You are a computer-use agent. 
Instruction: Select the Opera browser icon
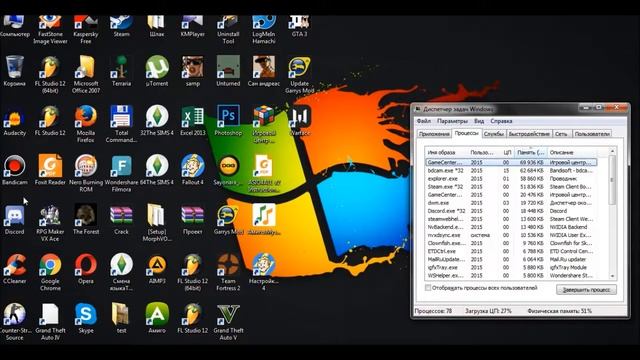click(86, 269)
